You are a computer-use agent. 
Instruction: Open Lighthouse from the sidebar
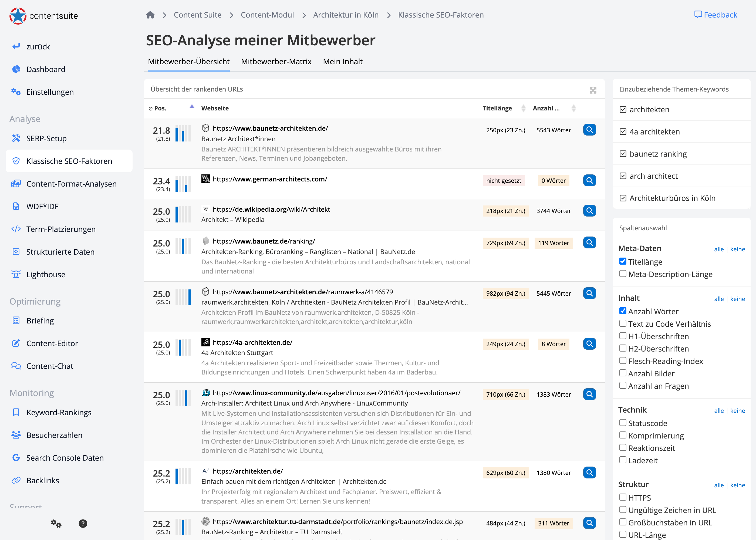pos(46,275)
